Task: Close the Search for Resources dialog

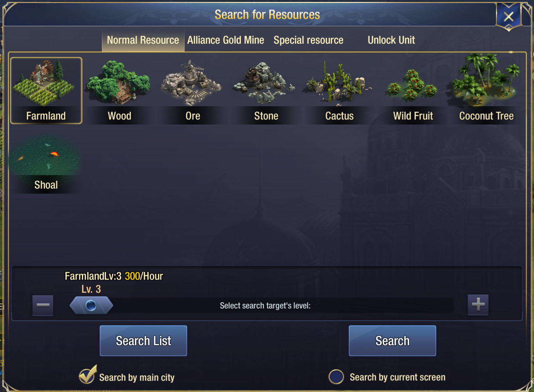Action: coord(509,16)
